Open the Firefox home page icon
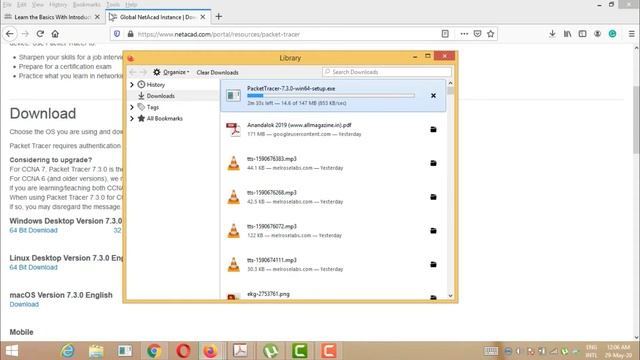Viewport: 640px width, 360px height. click(x=55, y=34)
